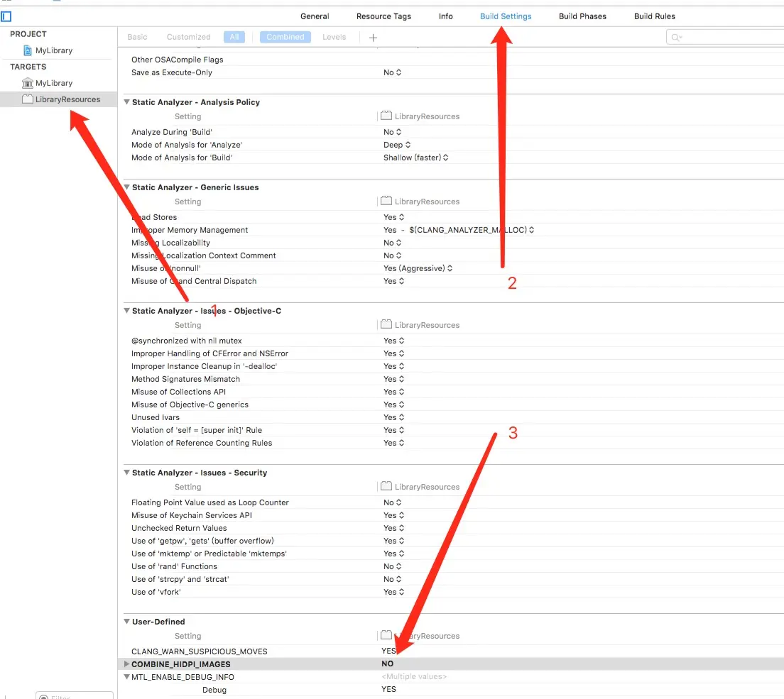
Task: Open Improper Handling of CFError and NSError popup
Action: pos(393,353)
